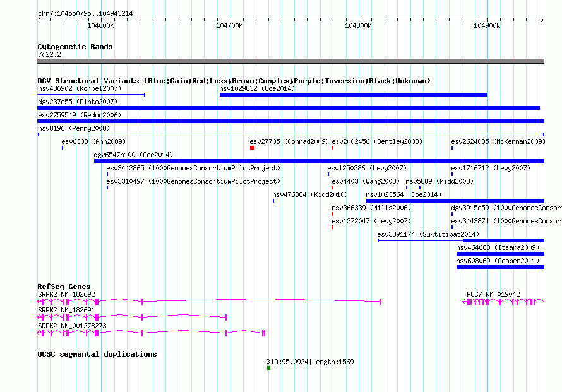Image resolution: width=562 pixels, height=392 pixels.
Task: Click the DGV Structural Variants track title
Action: pyautogui.click(x=234, y=81)
